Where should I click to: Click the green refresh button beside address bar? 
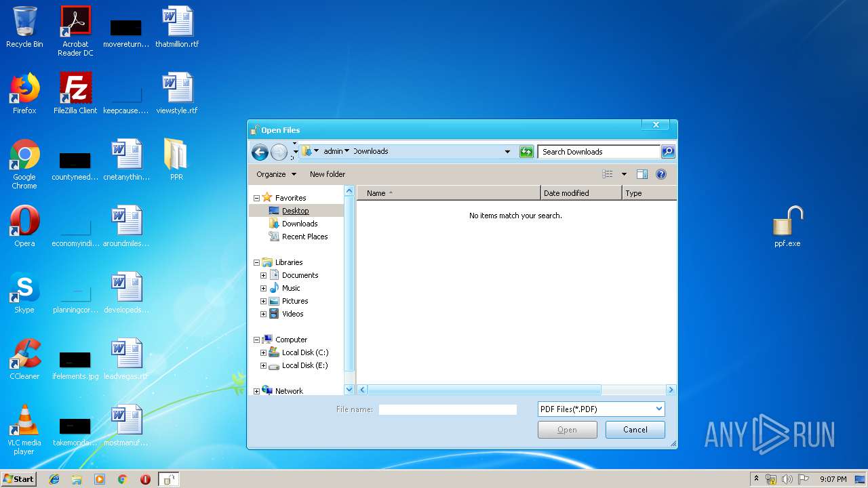coord(526,152)
